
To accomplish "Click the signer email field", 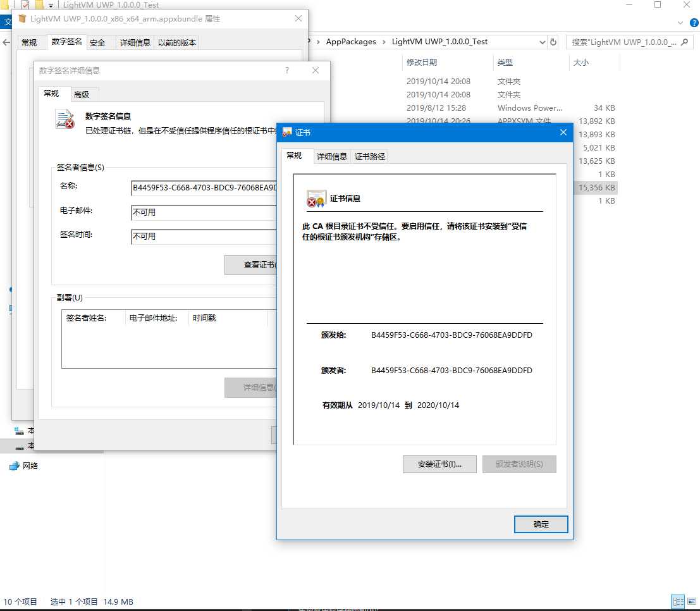I will point(204,213).
